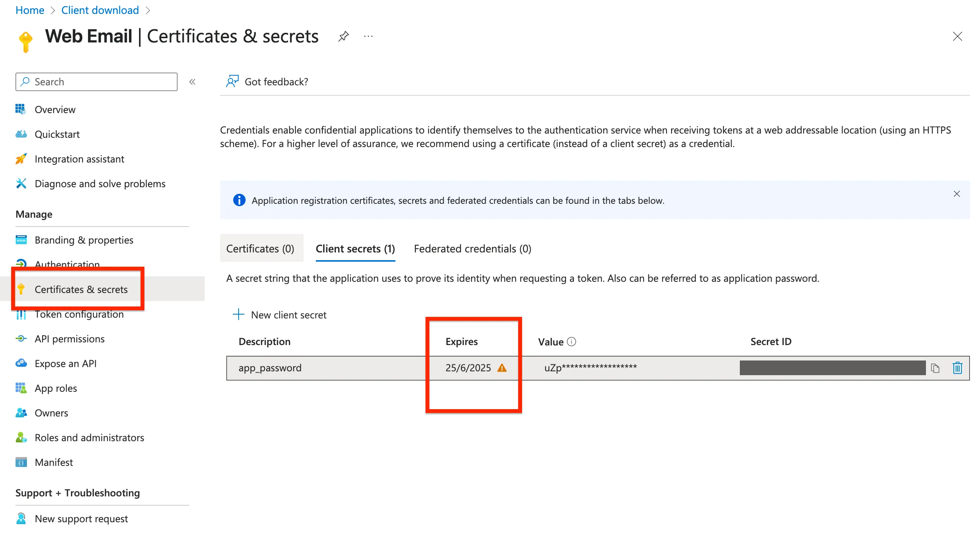Viewport: 980px width, 545px height.
Task: Collapse the left navigation menu
Action: (x=192, y=82)
